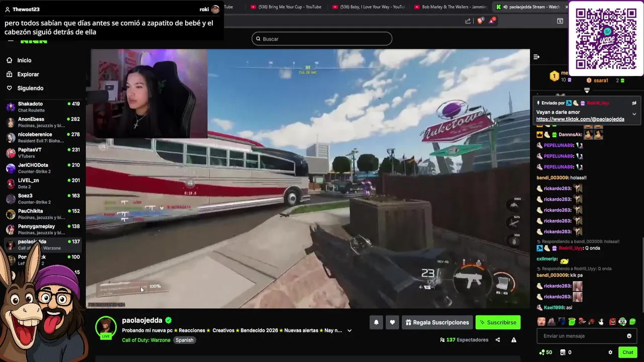Click the shop icon showing 0

566,352
